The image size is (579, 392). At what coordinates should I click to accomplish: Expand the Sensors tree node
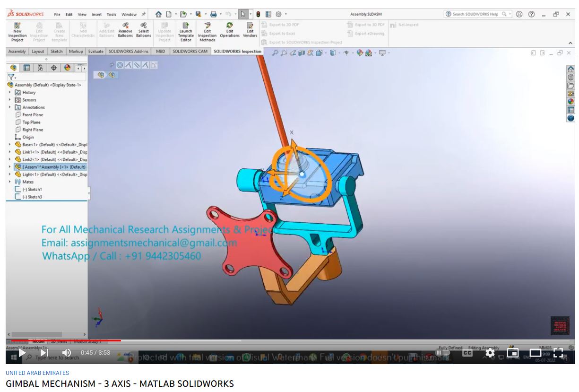point(9,100)
